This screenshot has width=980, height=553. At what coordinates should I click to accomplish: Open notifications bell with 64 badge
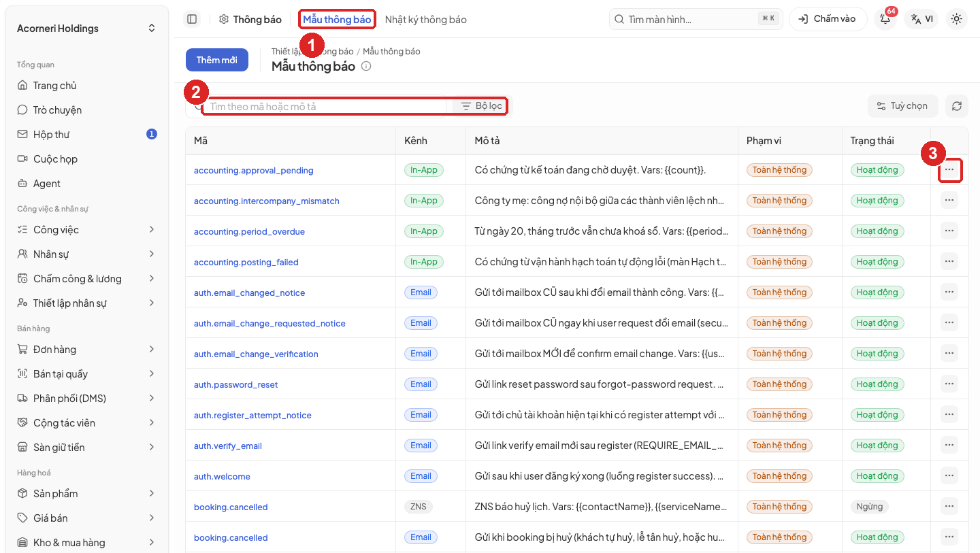885,19
